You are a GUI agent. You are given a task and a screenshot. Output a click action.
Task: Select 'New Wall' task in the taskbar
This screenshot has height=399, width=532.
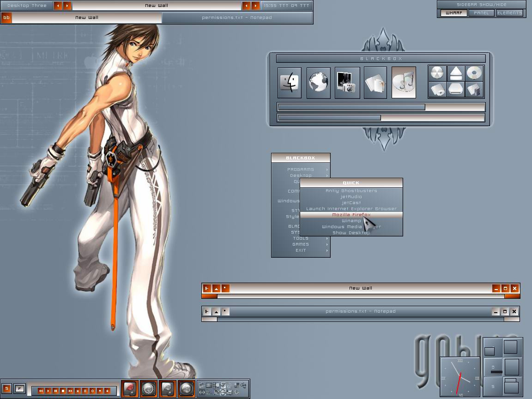[87, 18]
